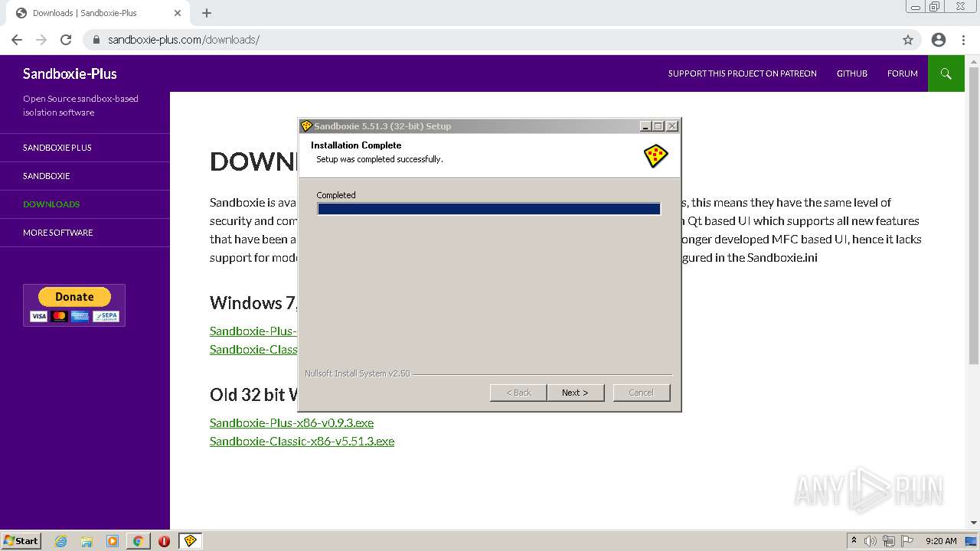
Task: Click the Sandboxie-Class link under Windows 7 heading
Action: (x=253, y=349)
